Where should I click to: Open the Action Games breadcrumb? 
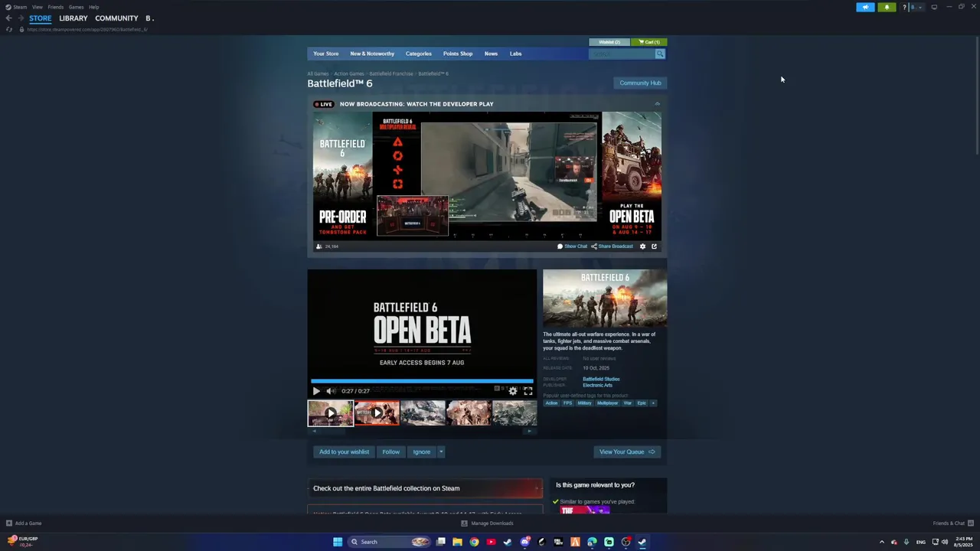click(x=348, y=73)
